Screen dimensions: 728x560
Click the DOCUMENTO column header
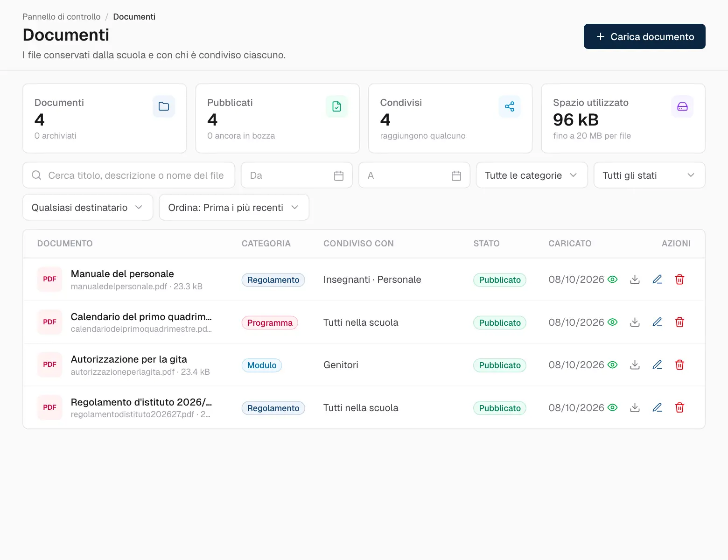click(65, 244)
